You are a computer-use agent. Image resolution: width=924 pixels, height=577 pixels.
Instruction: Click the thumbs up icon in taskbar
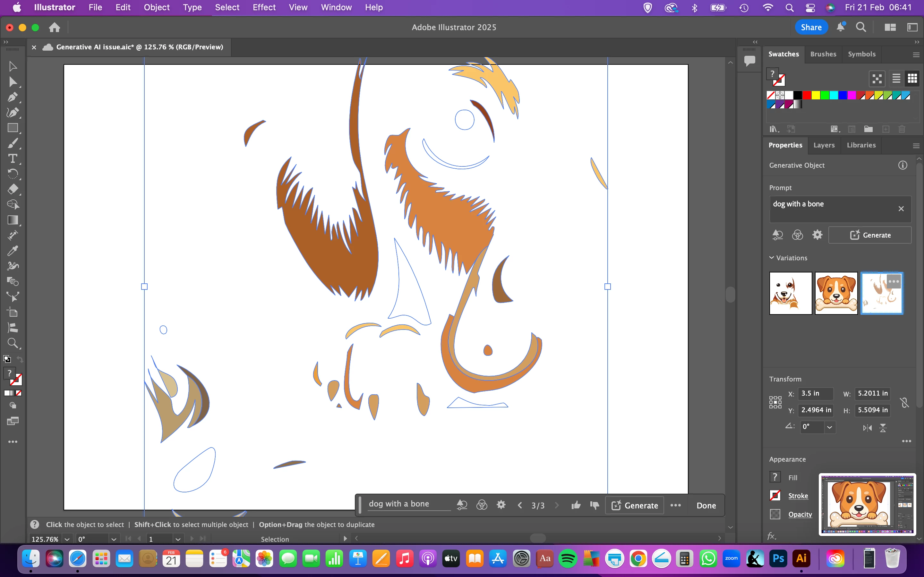(576, 505)
